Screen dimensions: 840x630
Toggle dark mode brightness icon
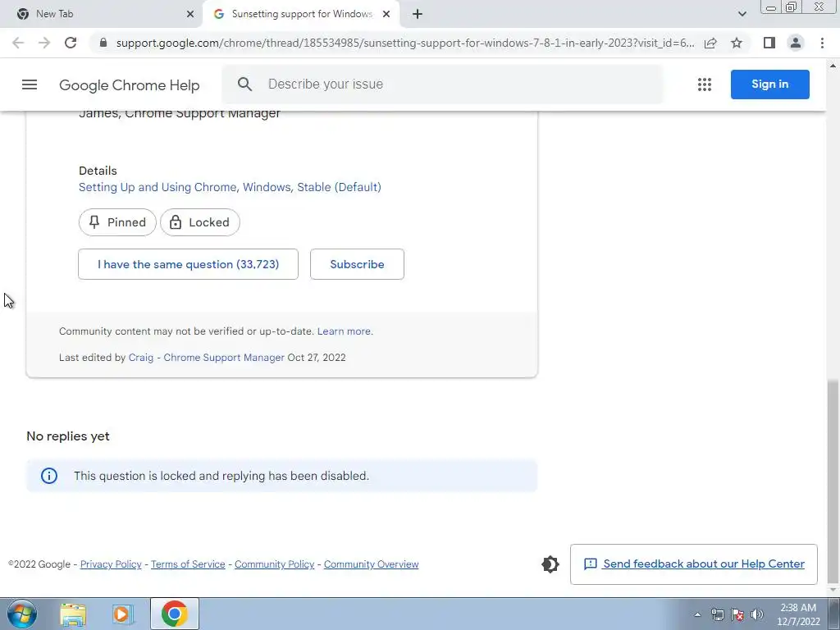550,564
